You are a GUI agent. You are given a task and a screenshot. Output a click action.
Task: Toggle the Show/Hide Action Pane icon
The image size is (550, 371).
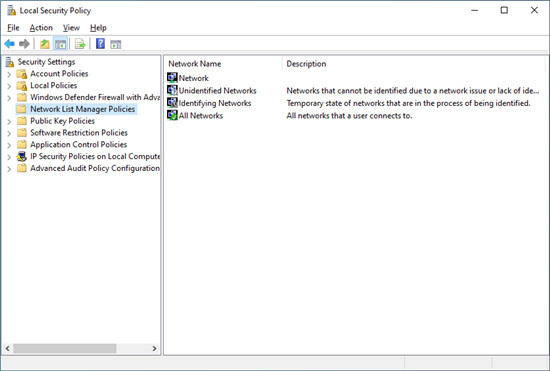[x=116, y=45]
